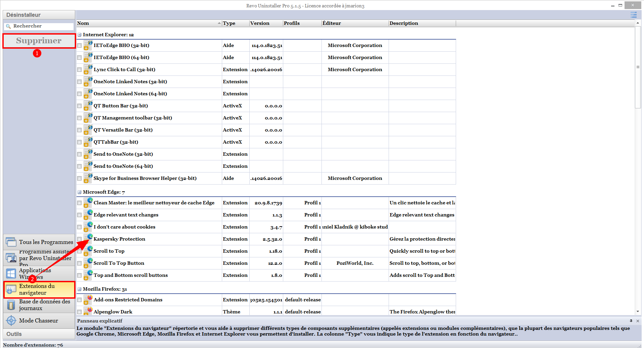Image resolution: width=644 pixels, height=348 pixels.
Task: Click the Nombre d'extensions: 76 status text
Action: click(x=33, y=345)
